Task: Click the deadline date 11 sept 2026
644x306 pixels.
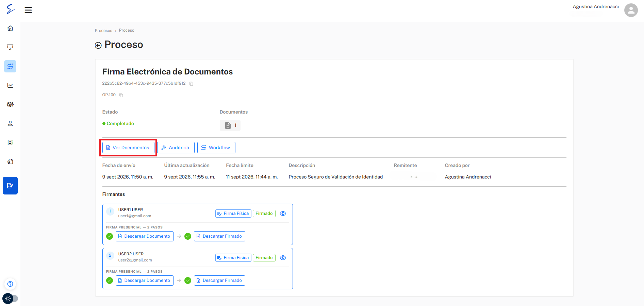Action: (x=252, y=177)
